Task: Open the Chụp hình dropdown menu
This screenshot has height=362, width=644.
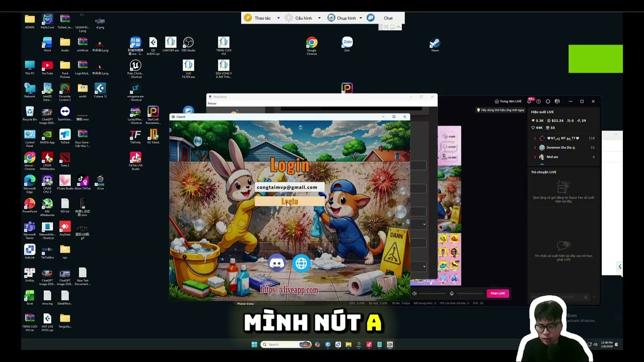Action: pos(345,18)
